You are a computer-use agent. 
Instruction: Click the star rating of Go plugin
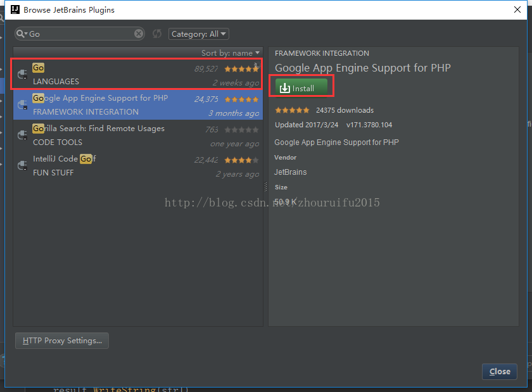click(241, 69)
